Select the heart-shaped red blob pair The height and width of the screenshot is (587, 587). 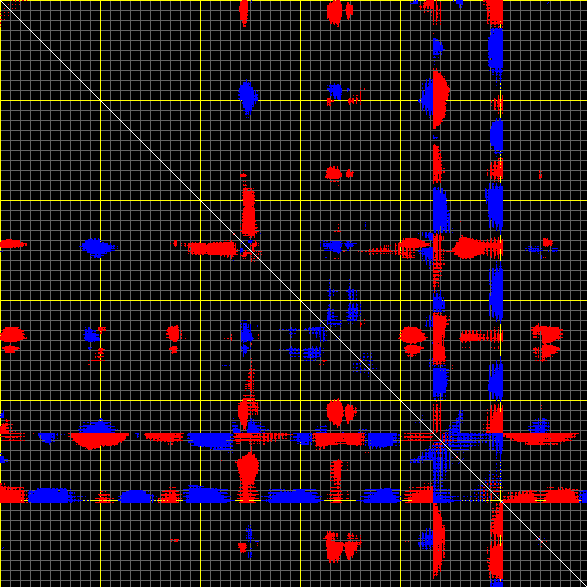(x=342, y=546)
